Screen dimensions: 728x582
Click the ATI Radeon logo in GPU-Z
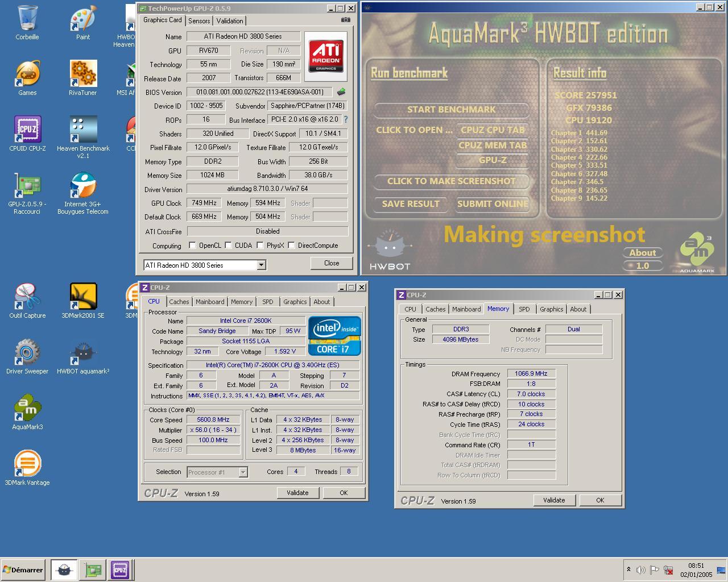[326, 56]
